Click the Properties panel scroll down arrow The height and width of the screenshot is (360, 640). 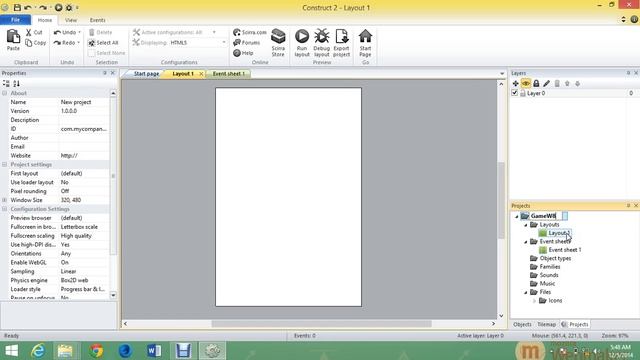(113, 295)
